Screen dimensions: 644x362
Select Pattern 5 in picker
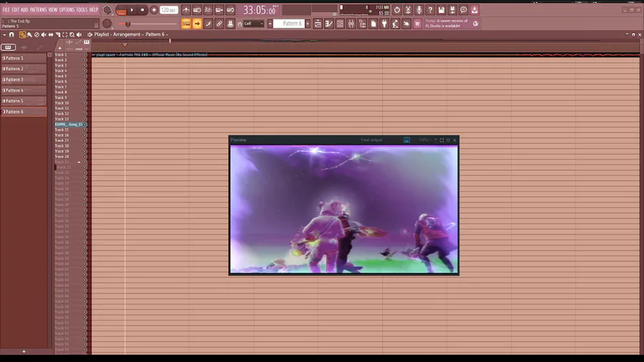click(x=24, y=101)
